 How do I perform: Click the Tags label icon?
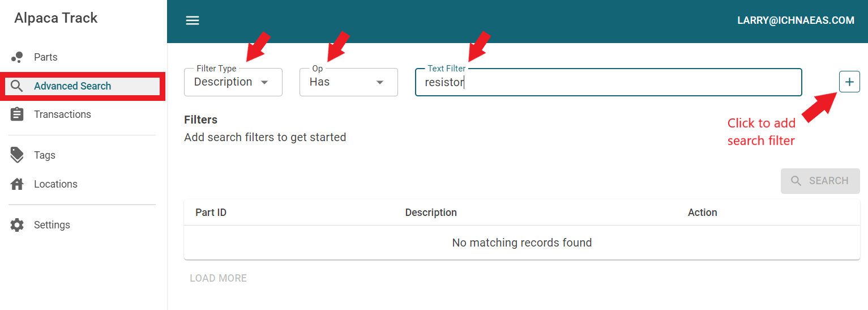17,155
